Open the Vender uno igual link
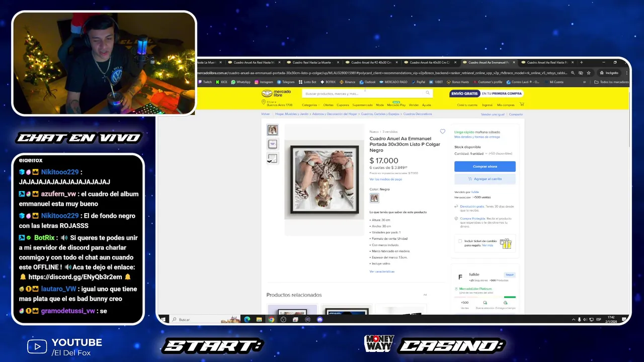Viewport: 644px width, 362px height. point(493,115)
